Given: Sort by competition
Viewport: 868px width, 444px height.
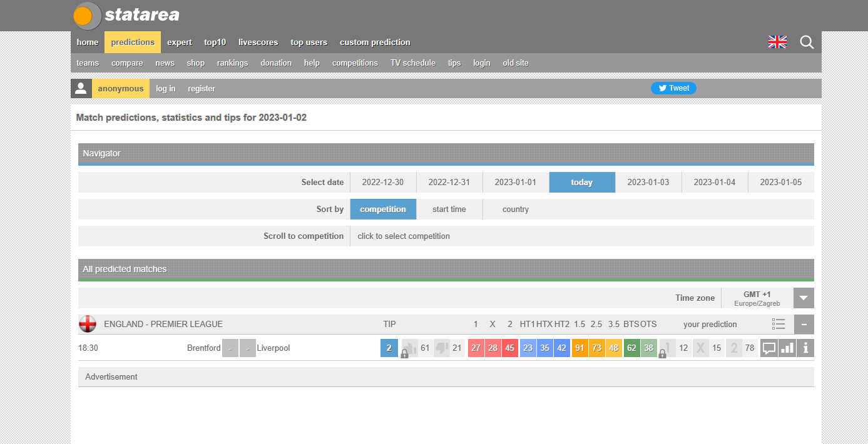Looking at the screenshot, I should pyautogui.click(x=383, y=209).
